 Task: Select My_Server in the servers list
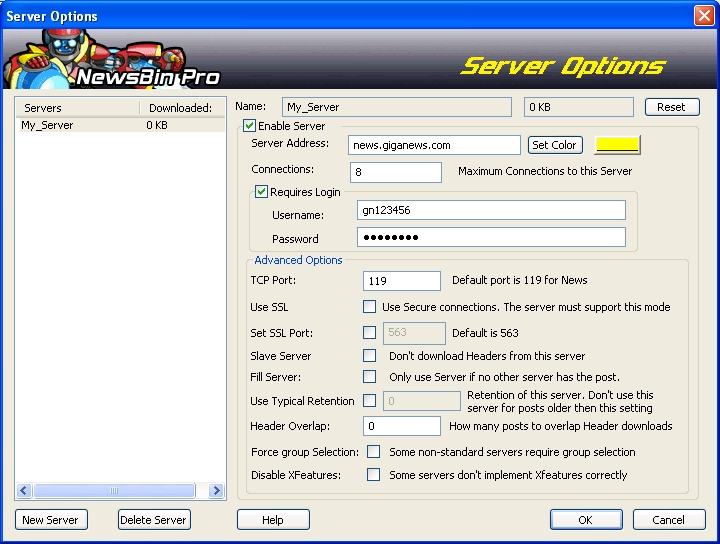tap(120, 125)
